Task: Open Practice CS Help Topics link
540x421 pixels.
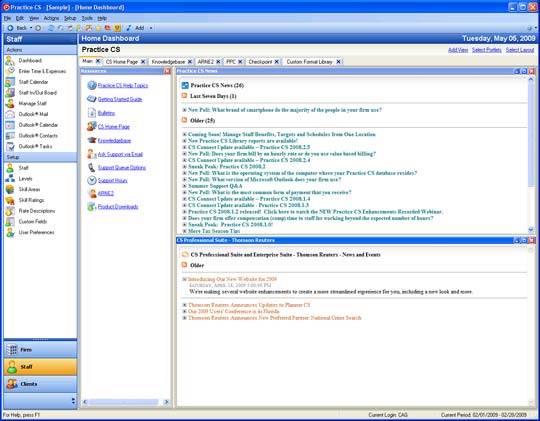Action: pos(123,85)
